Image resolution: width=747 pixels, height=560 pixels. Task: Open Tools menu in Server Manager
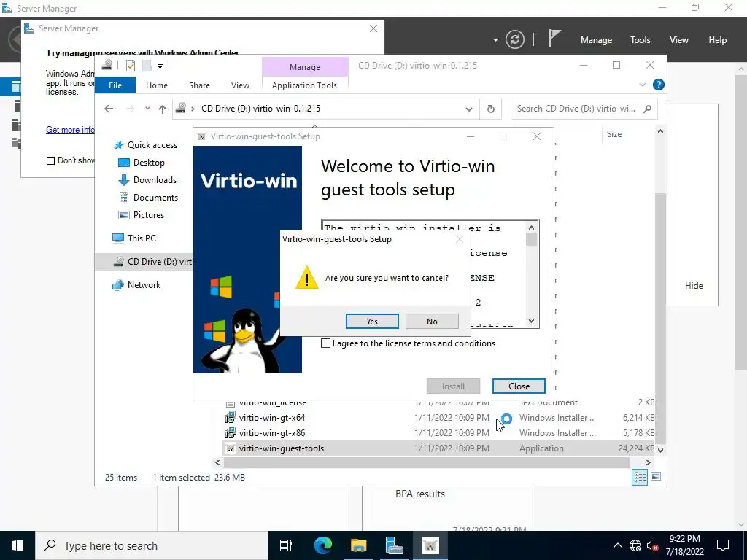(x=640, y=40)
